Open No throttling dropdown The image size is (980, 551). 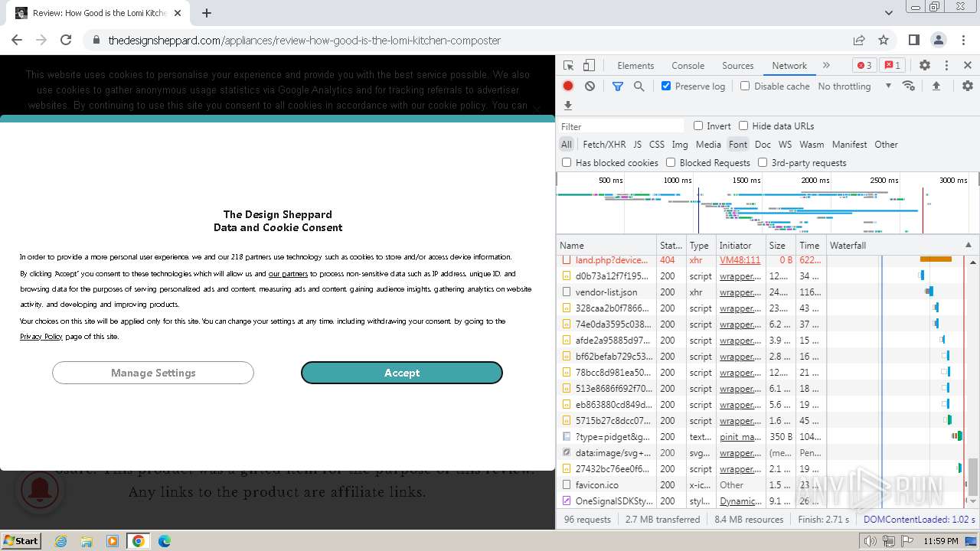[x=854, y=86]
